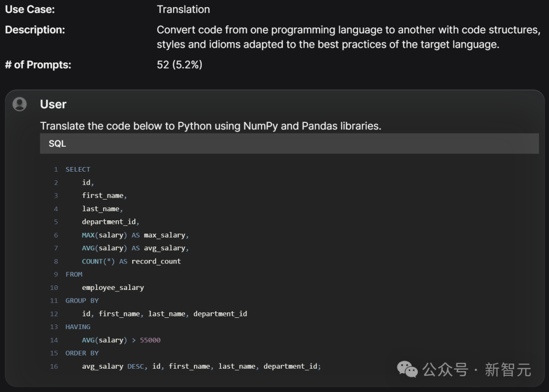
Task: Click 'avg_salary,' alias on line 7
Action: pos(166,248)
